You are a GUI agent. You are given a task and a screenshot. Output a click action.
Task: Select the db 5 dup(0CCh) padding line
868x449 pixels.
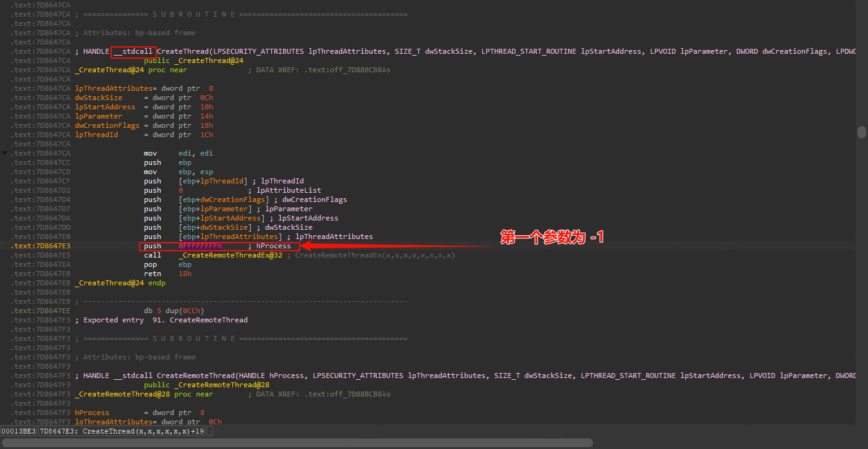coord(174,311)
